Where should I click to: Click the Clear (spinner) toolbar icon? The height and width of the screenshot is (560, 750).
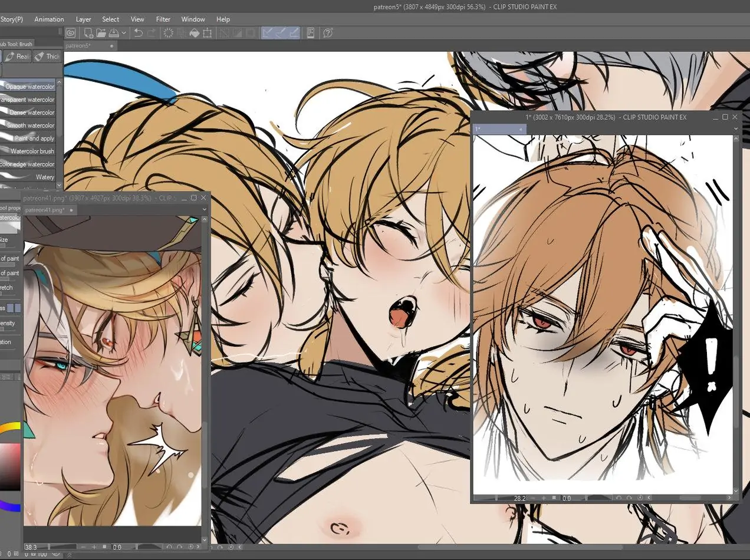coord(168,33)
